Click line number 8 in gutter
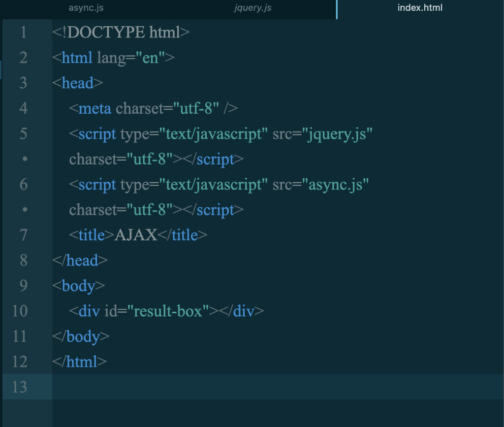The width and height of the screenshot is (504, 427). point(23,261)
